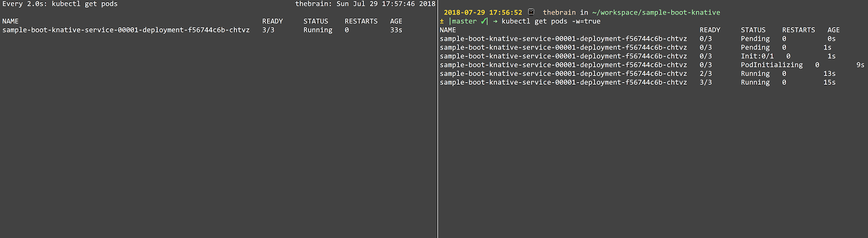Click the 2/3 READY value in right pane
This screenshot has height=238, width=868.
coord(706,73)
